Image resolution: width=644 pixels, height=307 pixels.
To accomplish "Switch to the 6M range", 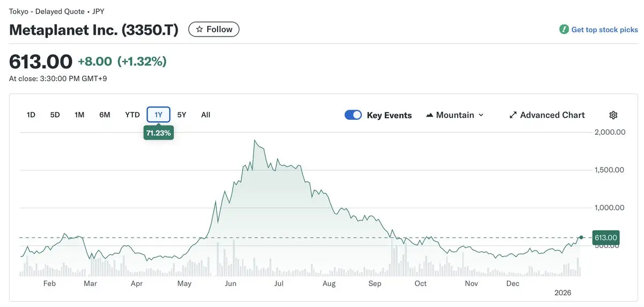I will coord(105,115).
